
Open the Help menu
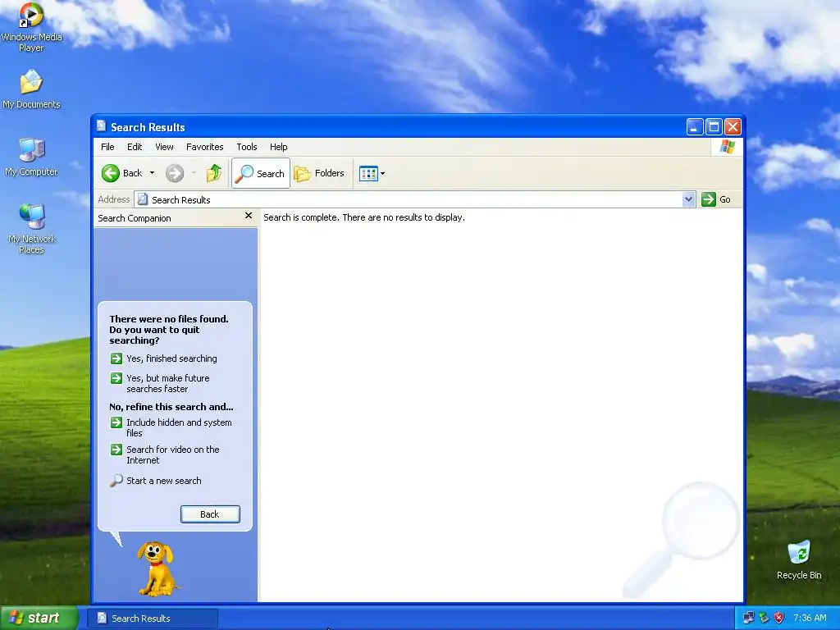279,147
